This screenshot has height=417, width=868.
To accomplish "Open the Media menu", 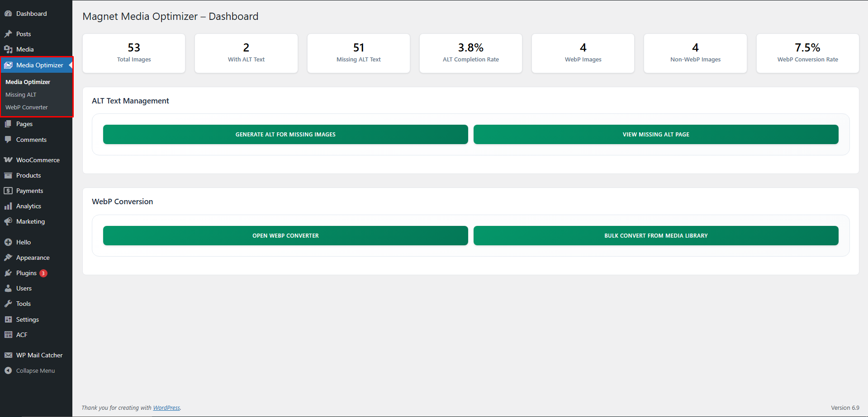I will [36, 49].
